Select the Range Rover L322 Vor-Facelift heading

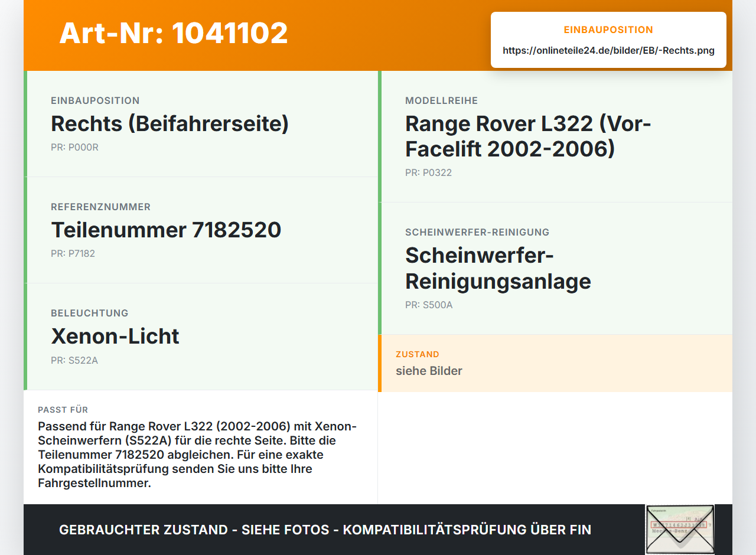[528, 136]
